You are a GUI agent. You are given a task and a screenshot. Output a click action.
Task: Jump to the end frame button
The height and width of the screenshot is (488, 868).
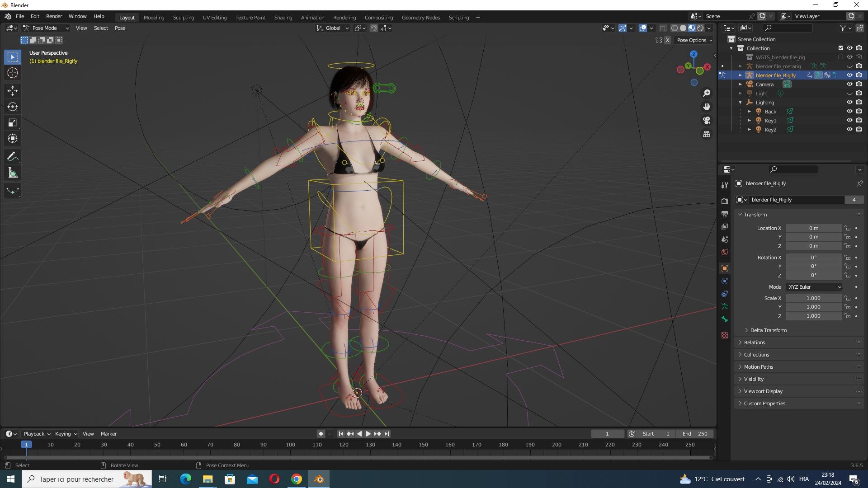387,434
